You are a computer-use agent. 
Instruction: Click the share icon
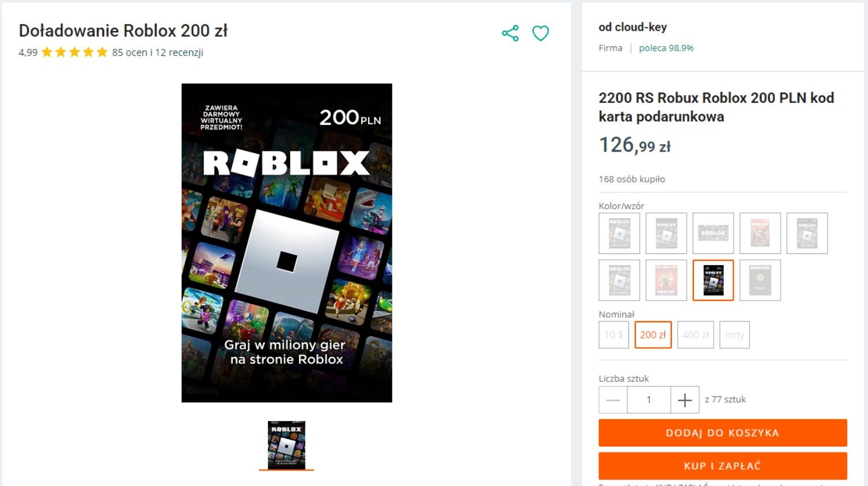tap(510, 34)
